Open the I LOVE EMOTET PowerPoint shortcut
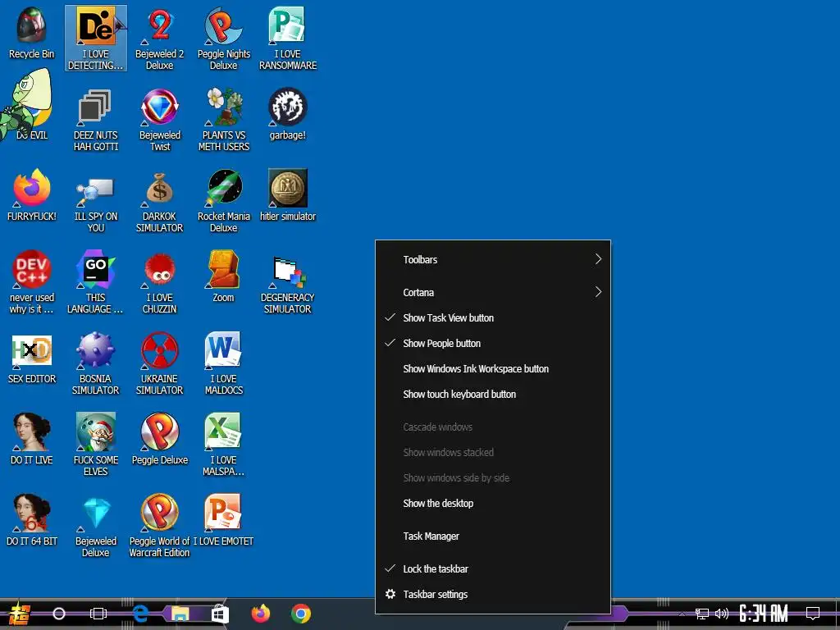This screenshot has height=630, width=840. tap(223, 521)
